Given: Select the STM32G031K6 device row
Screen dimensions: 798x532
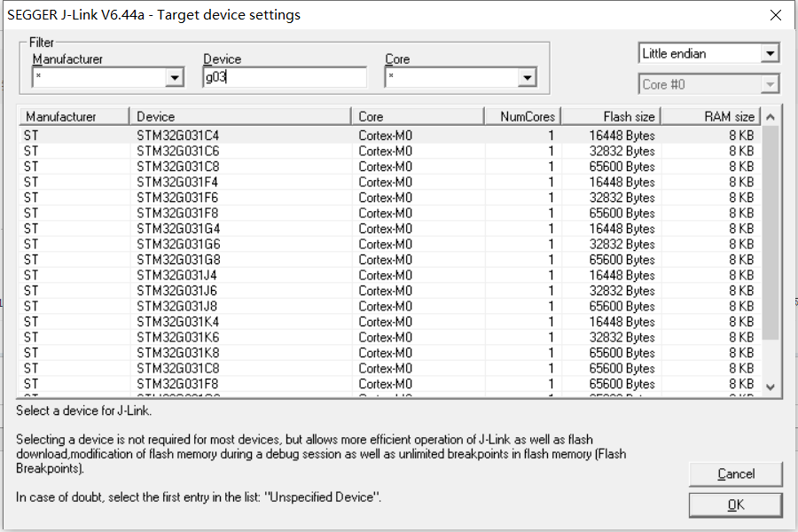Looking at the screenshot, I should pos(389,338).
